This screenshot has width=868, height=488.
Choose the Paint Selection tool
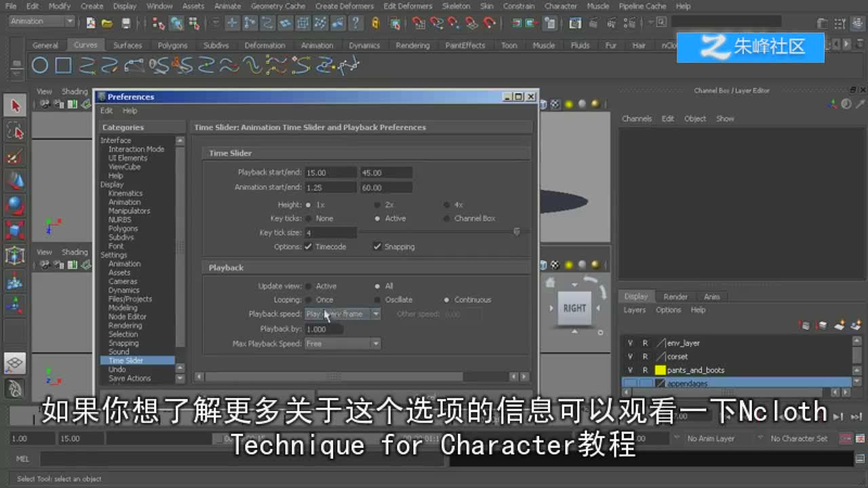pos(15,156)
